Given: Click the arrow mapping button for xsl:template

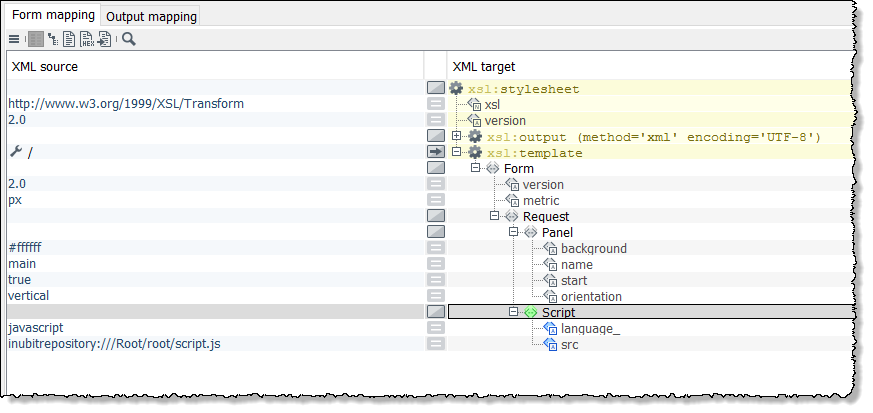Looking at the screenshot, I should click(435, 152).
